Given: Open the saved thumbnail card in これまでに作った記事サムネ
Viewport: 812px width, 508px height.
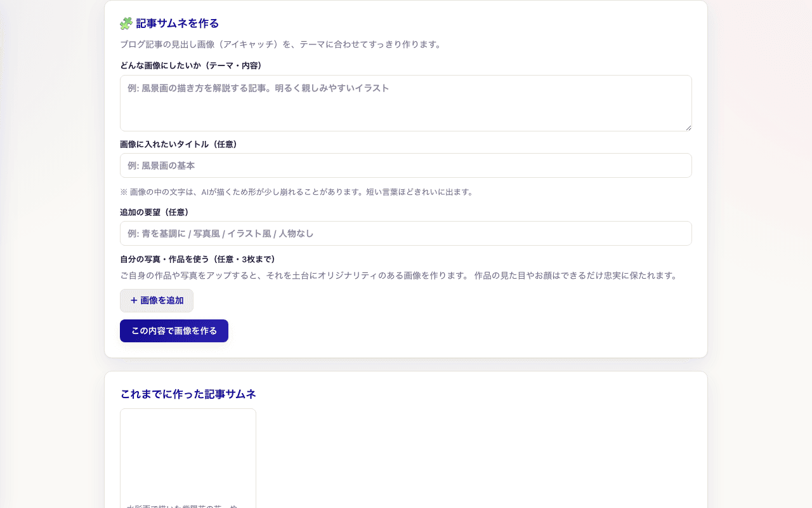Looking at the screenshot, I should pos(188,458).
